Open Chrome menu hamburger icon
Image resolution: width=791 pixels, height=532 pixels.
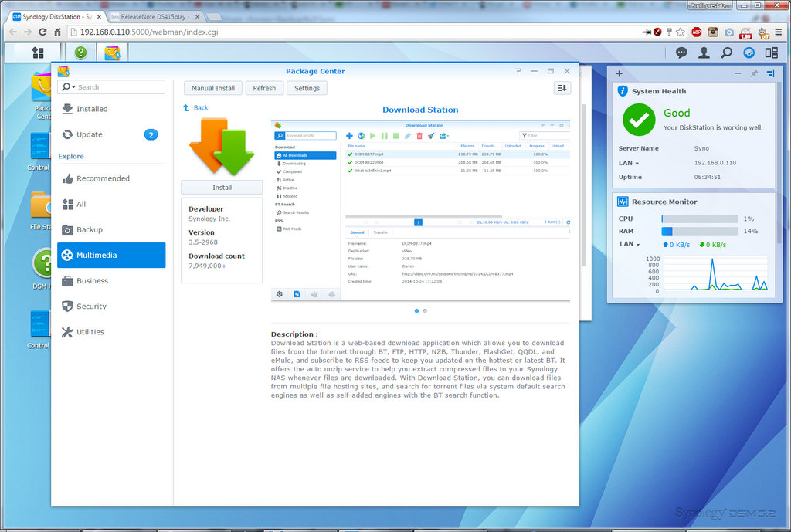point(779,32)
